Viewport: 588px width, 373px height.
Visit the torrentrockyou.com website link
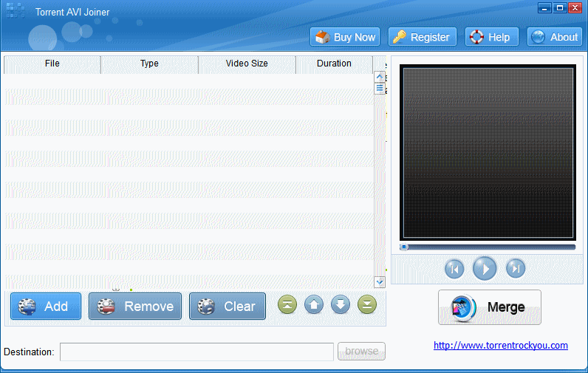(500, 345)
